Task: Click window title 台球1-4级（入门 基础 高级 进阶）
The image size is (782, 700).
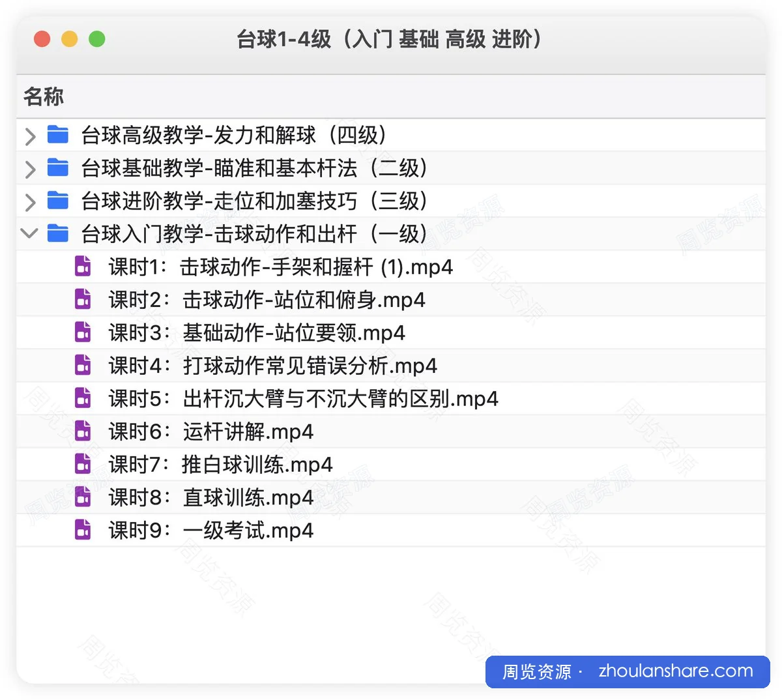Action: tap(390, 39)
